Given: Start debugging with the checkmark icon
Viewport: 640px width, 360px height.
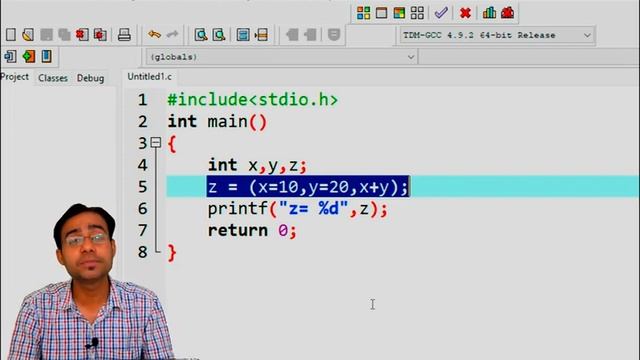Looking at the screenshot, I should [x=441, y=13].
